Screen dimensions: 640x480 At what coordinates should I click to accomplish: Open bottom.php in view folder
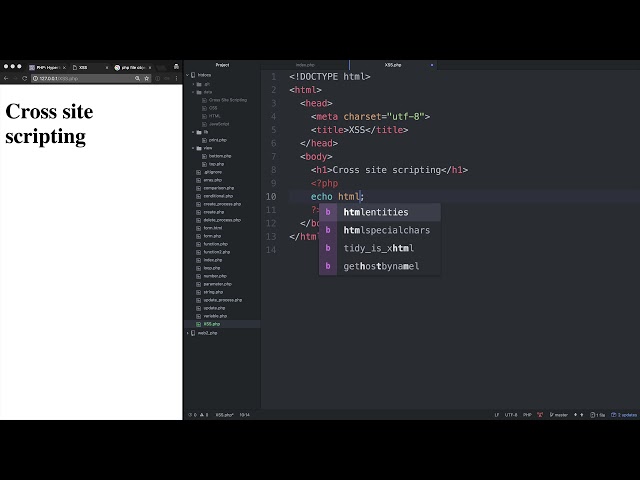220,156
